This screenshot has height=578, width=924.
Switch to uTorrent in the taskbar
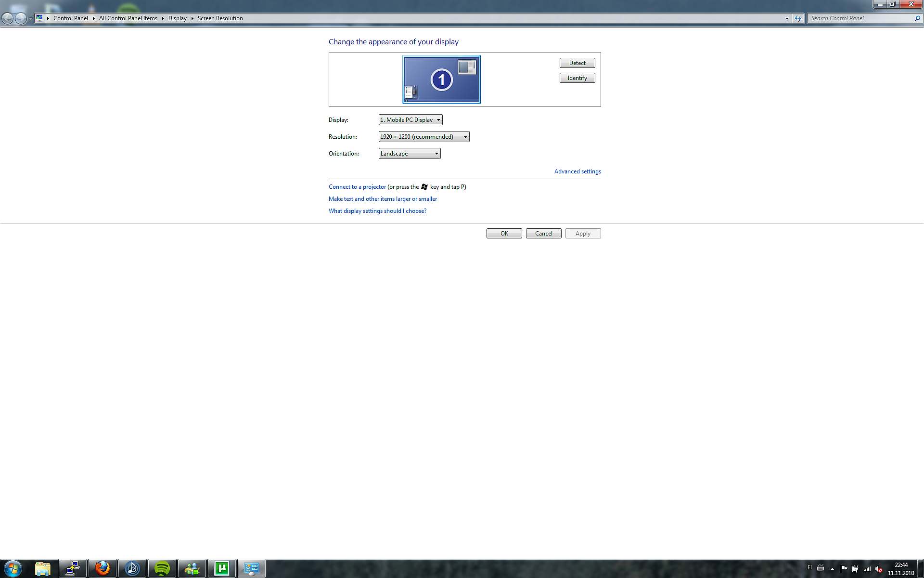(x=222, y=568)
